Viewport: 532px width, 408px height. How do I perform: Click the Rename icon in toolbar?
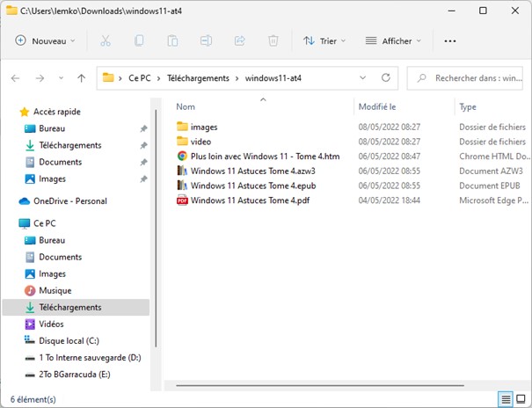point(206,40)
